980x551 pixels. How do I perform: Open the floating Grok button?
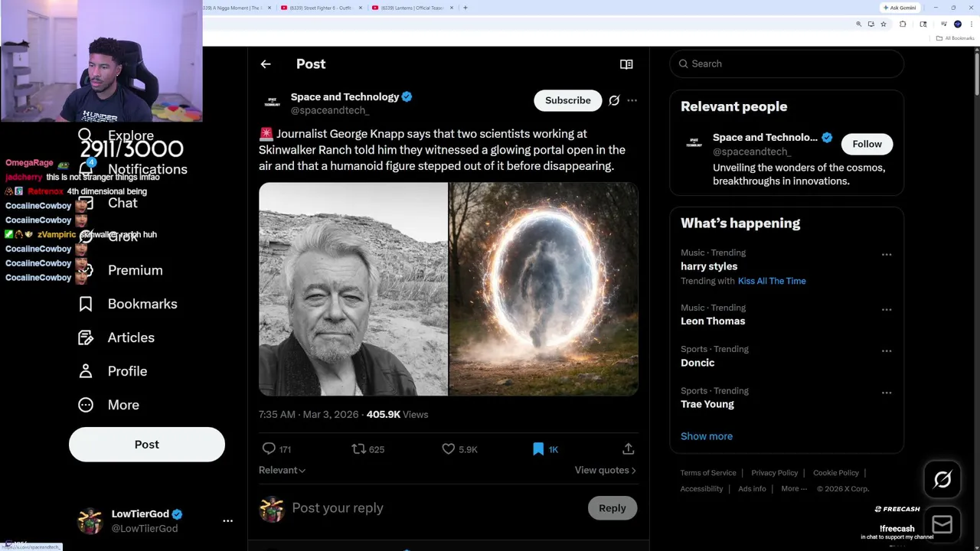pyautogui.click(x=942, y=480)
